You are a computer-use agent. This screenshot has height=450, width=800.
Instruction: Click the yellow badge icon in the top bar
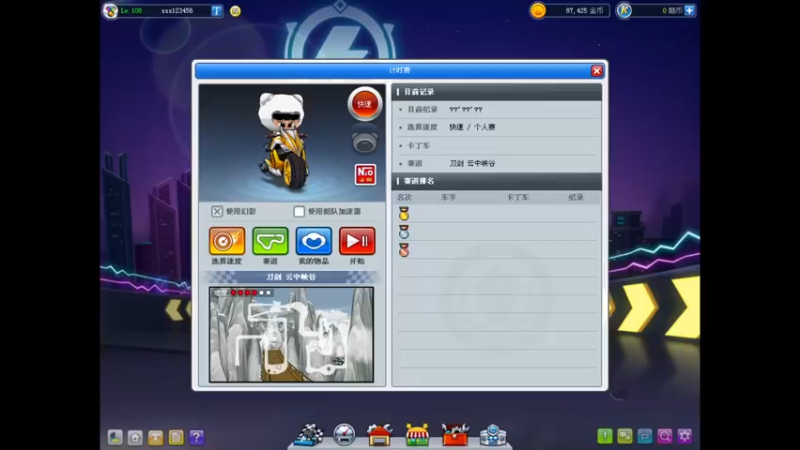pyautogui.click(x=235, y=11)
